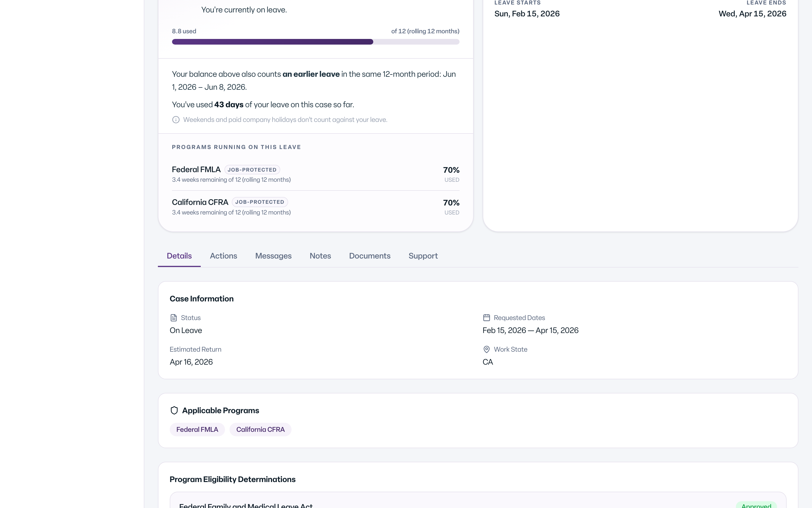Viewport: 812px width, 508px height.
Task: Click the leave end date Wed, Apr 15, 2026
Action: 753,14
